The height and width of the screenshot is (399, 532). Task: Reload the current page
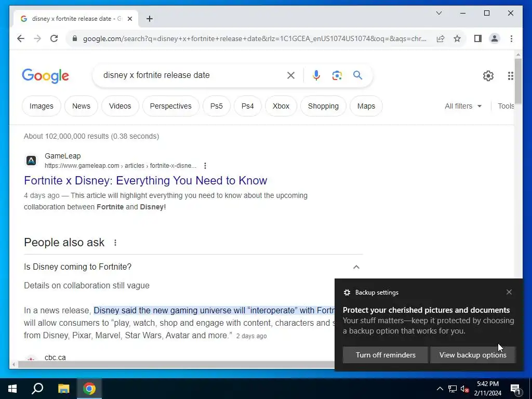click(54, 38)
